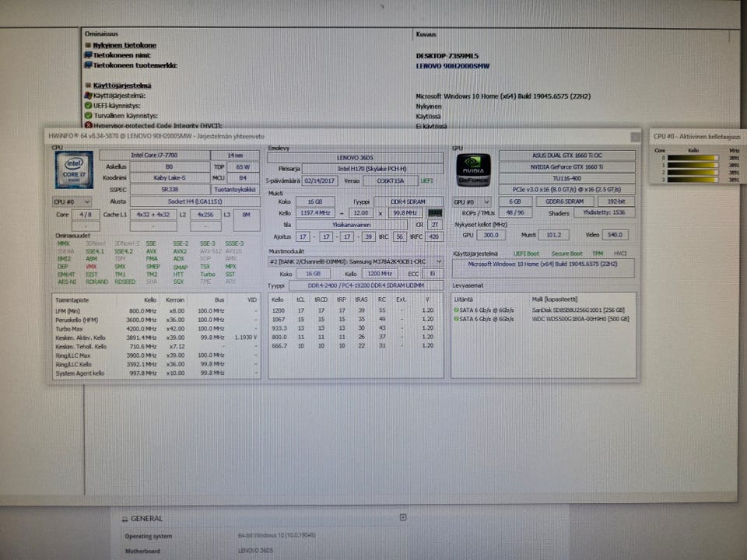The width and height of the screenshot is (747, 560).
Task: Click the Ominaisuus column header
Action: pyautogui.click(x=101, y=34)
